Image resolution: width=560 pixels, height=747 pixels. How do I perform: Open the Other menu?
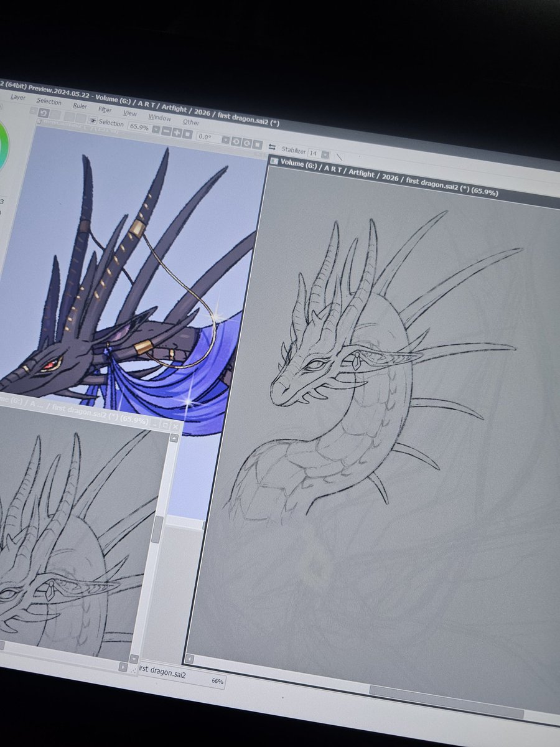(191, 122)
